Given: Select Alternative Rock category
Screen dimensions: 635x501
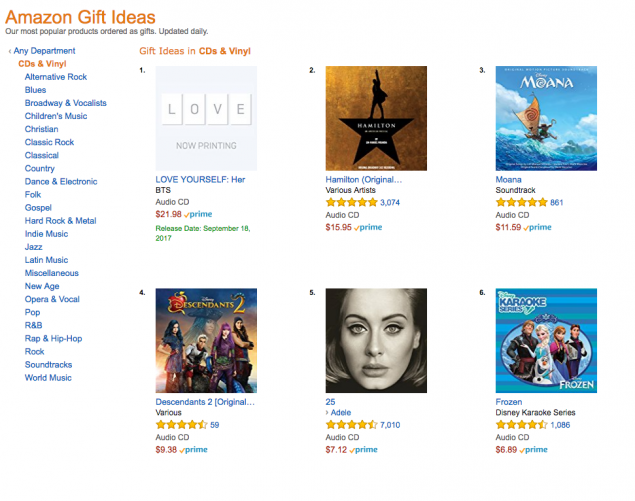Looking at the screenshot, I should tap(56, 77).
